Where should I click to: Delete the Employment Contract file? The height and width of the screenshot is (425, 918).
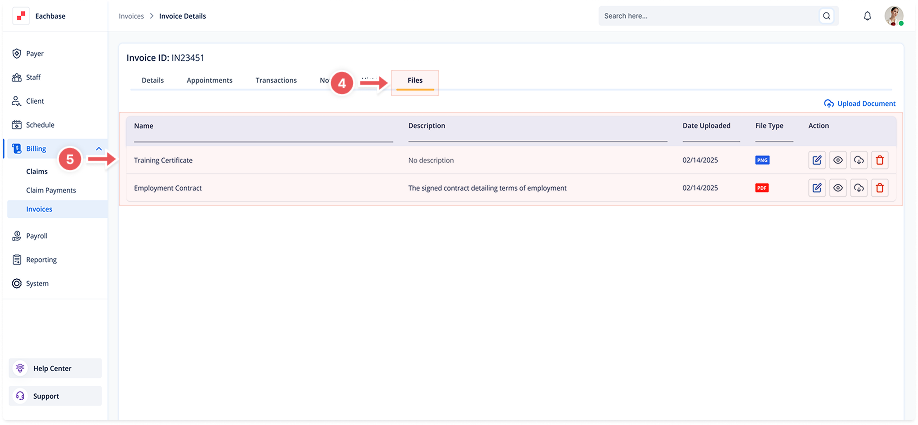(x=880, y=188)
